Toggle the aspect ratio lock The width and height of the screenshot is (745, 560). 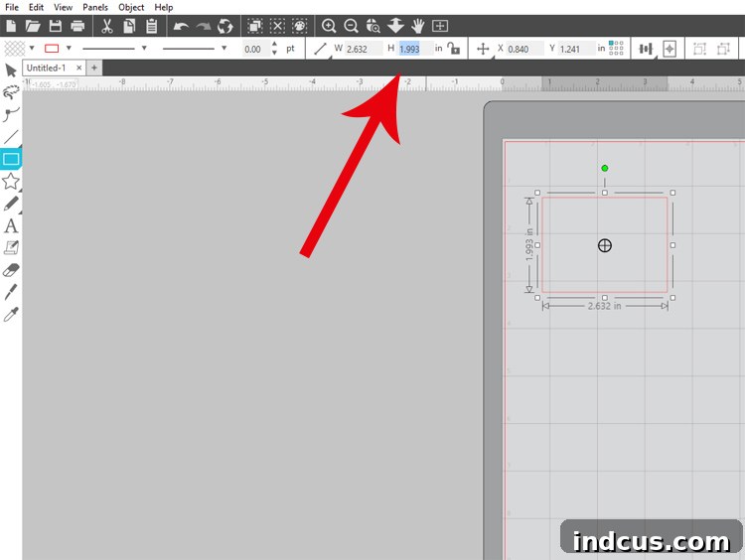tap(454, 48)
